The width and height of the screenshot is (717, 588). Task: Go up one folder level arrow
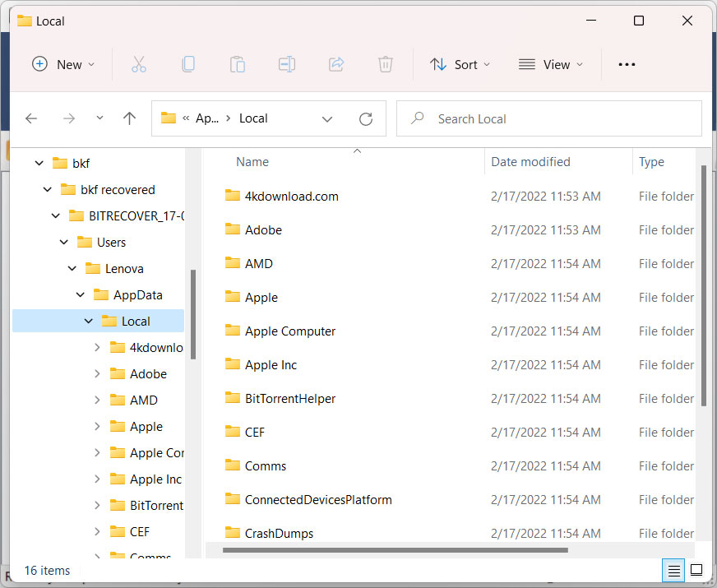coord(129,119)
